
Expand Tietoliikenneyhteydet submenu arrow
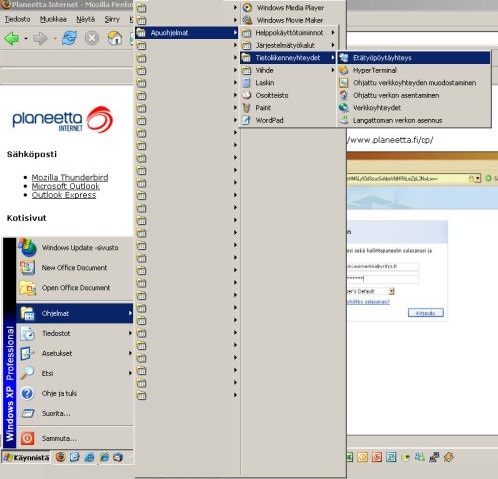click(333, 58)
